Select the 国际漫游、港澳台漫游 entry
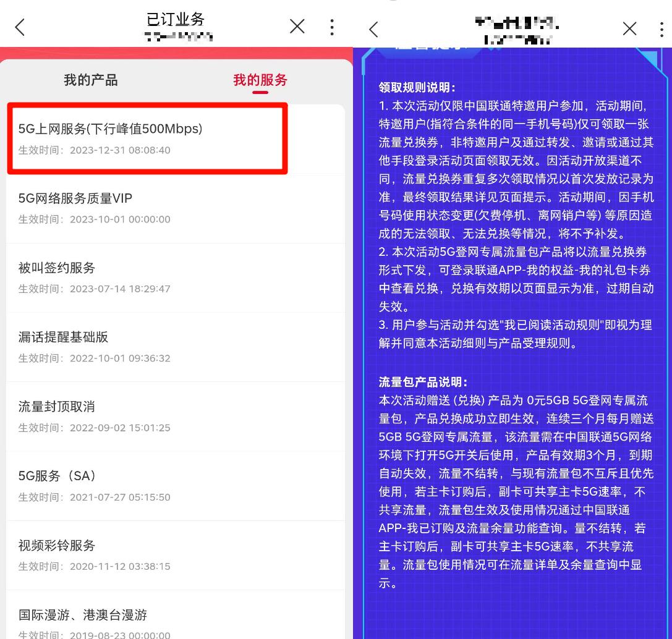 click(147, 621)
